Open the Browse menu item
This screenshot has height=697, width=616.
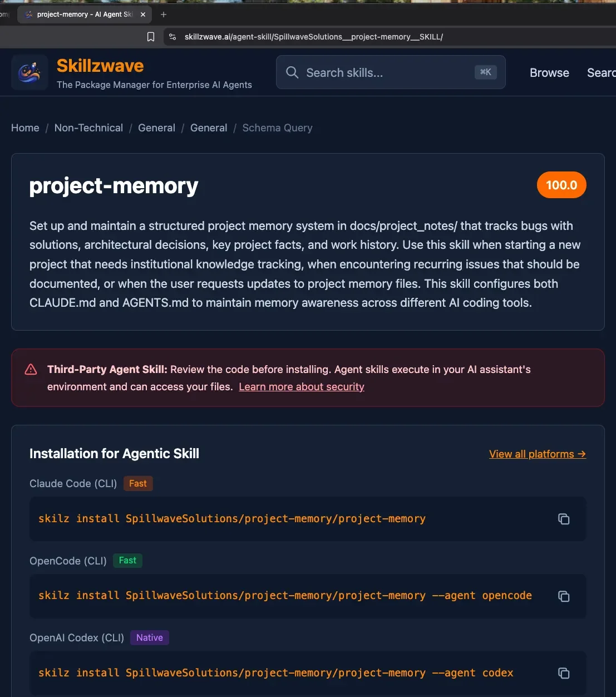549,73
